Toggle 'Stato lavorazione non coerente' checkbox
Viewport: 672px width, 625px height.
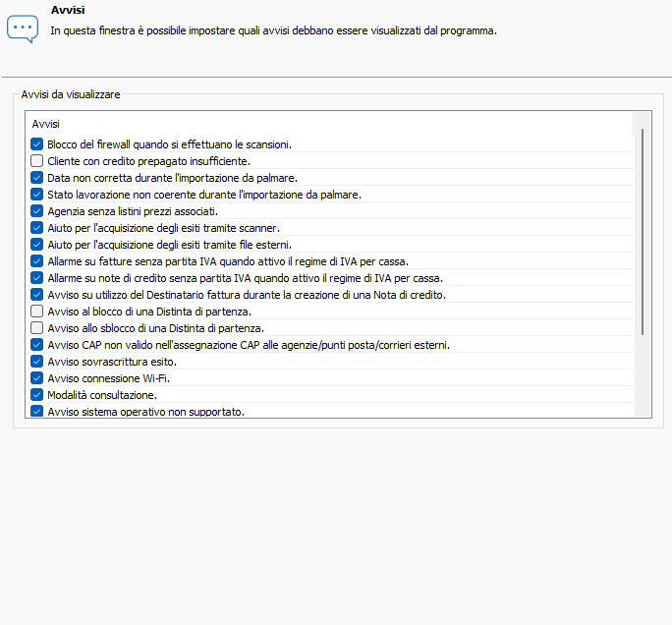point(37,195)
